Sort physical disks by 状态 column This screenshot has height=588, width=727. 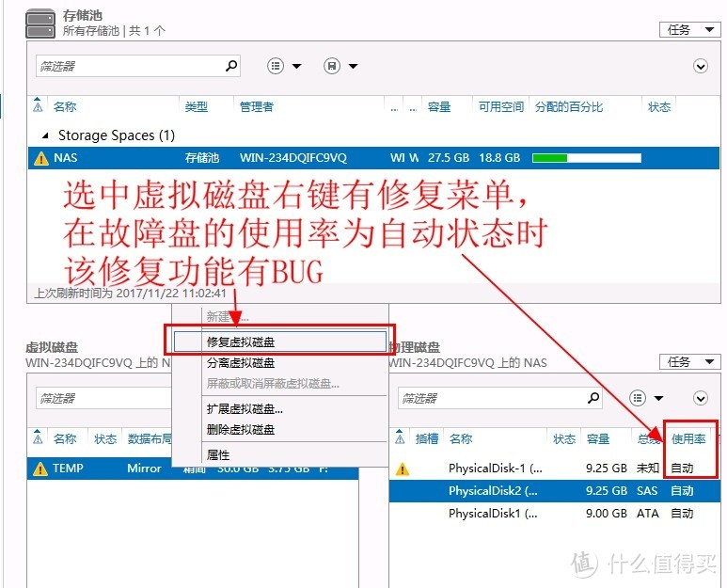tap(564, 438)
